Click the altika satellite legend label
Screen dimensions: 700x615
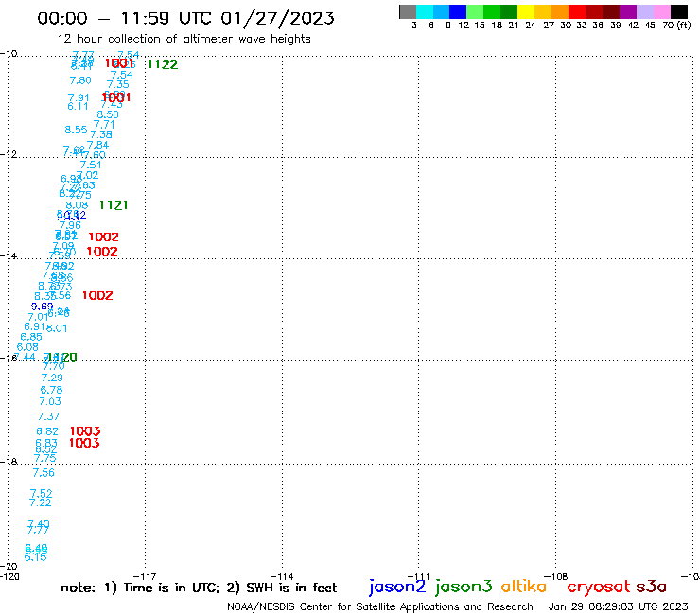[x=524, y=587]
